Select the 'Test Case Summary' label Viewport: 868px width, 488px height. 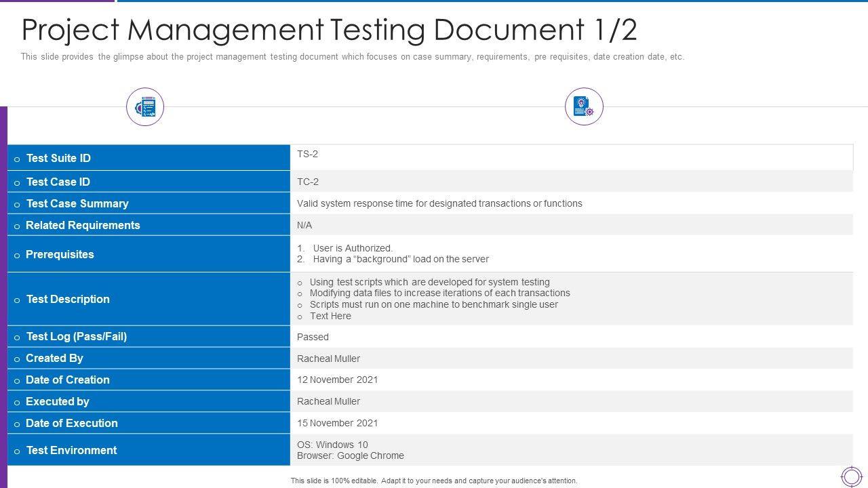[149, 203]
